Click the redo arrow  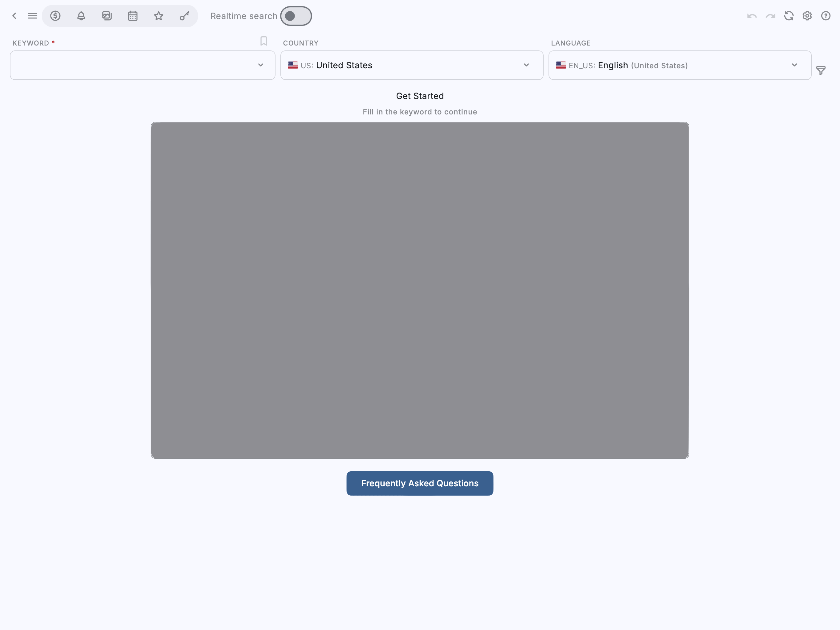(x=771, y=16)
